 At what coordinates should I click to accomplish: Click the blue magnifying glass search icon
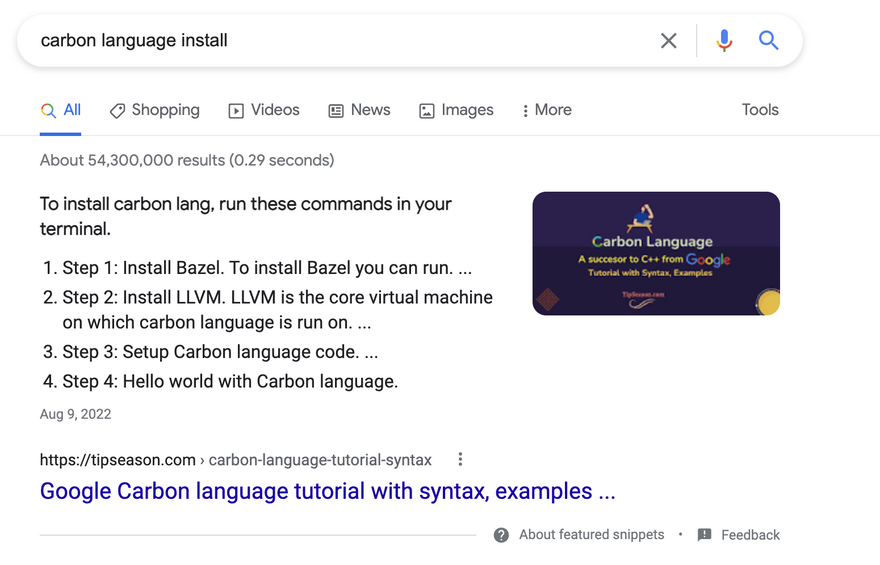pyautogui.click(x=768, y=41)
